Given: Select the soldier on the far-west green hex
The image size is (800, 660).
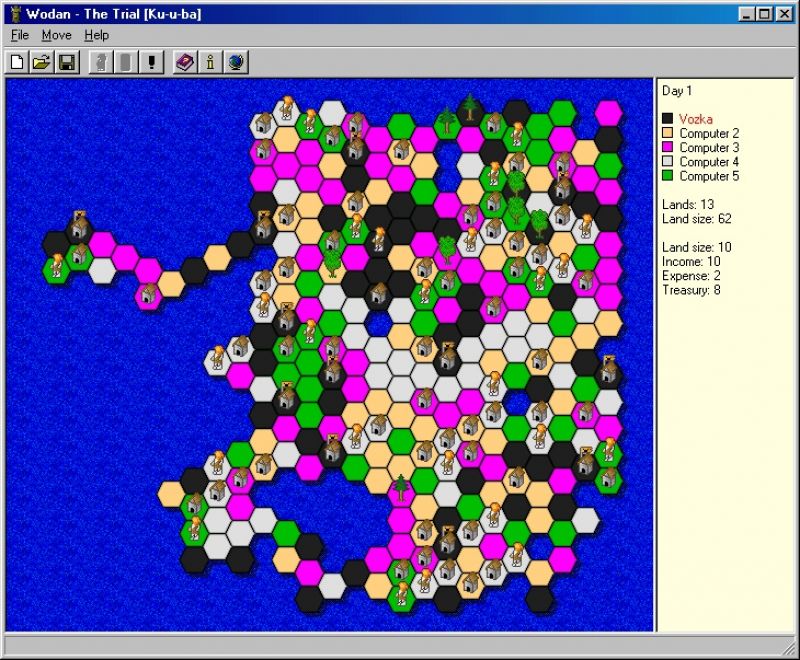Looking at the screenshot, I should (x=57, y=265).
